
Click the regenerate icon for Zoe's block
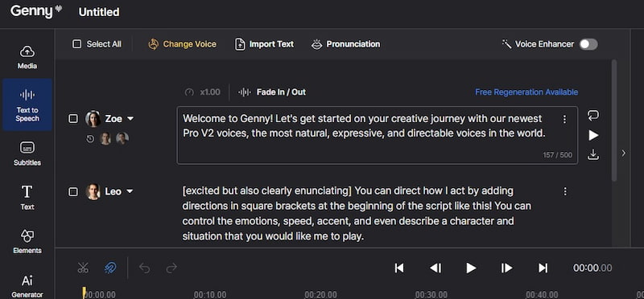click(593, 115)
